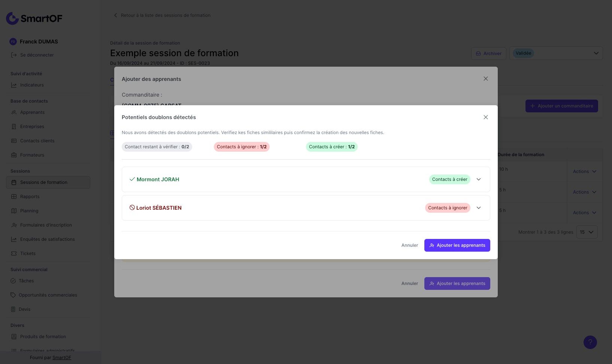The image size is (612, 364).
Task: Click the Apprenants people icon
Action: 14,112
